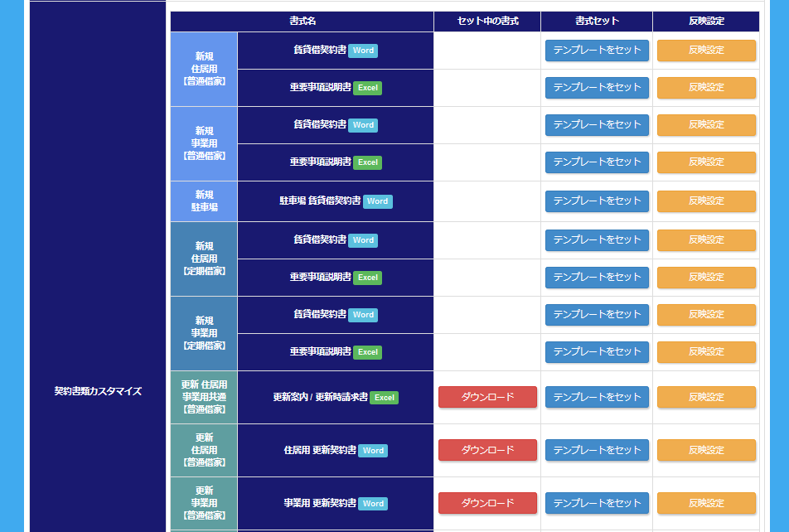This screenshot has width=789, height=532.
Task: Download the 事業用 更新契約書 file
Action: [x=487, y=503]
